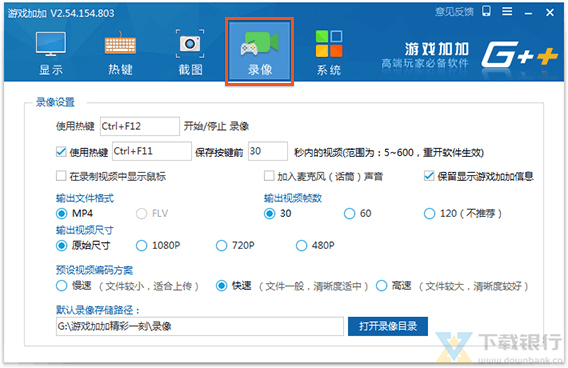Edit the Ctrl+F11 save hotkey field
The width and height of the screenshot is (568, 368).
[152, 151]
